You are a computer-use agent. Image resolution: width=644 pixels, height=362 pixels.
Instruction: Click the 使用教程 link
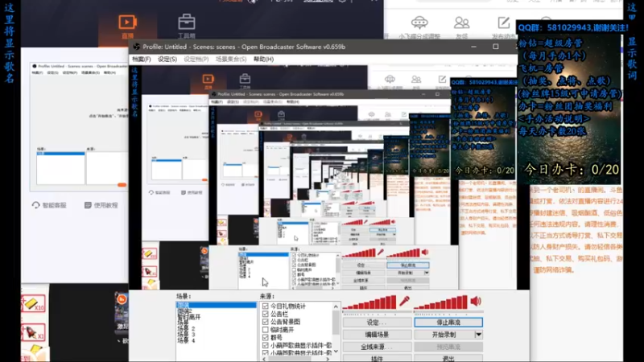coord(101,205)
